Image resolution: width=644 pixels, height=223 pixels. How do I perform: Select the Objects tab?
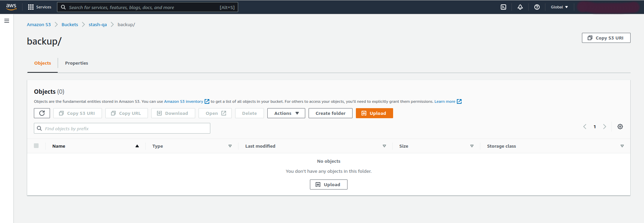[43, 63]
